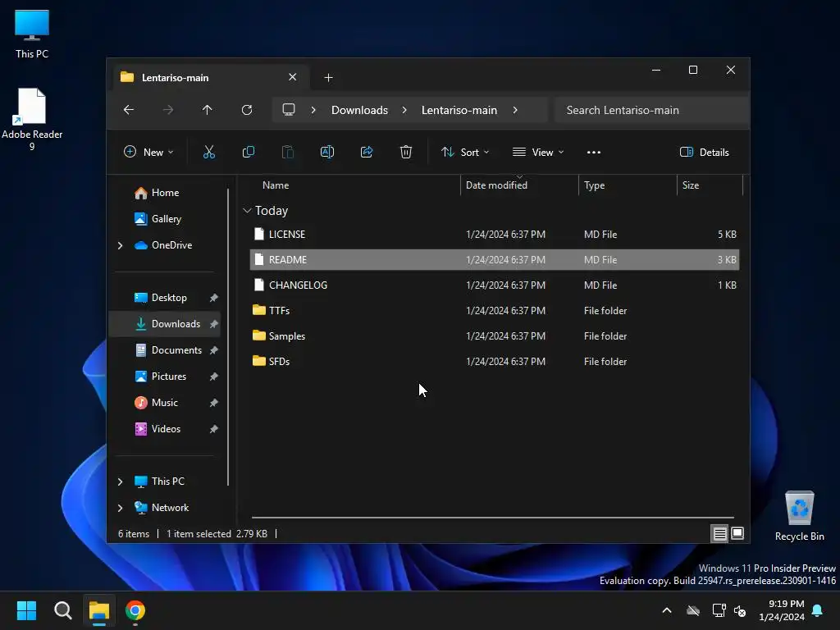
Task: Click the Copy icon in toolbar
Action: pyautogui.click(x=248, y=152)
